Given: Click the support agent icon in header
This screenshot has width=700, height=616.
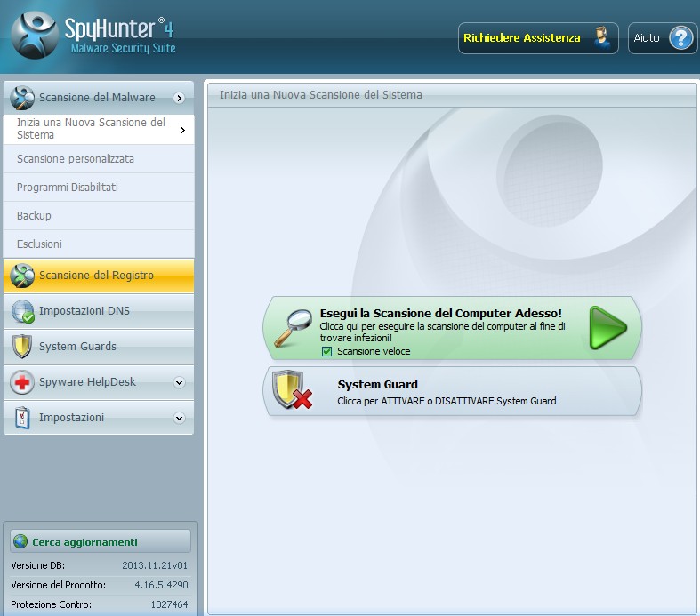Looking at the screenshot, I should click(602, 38).
